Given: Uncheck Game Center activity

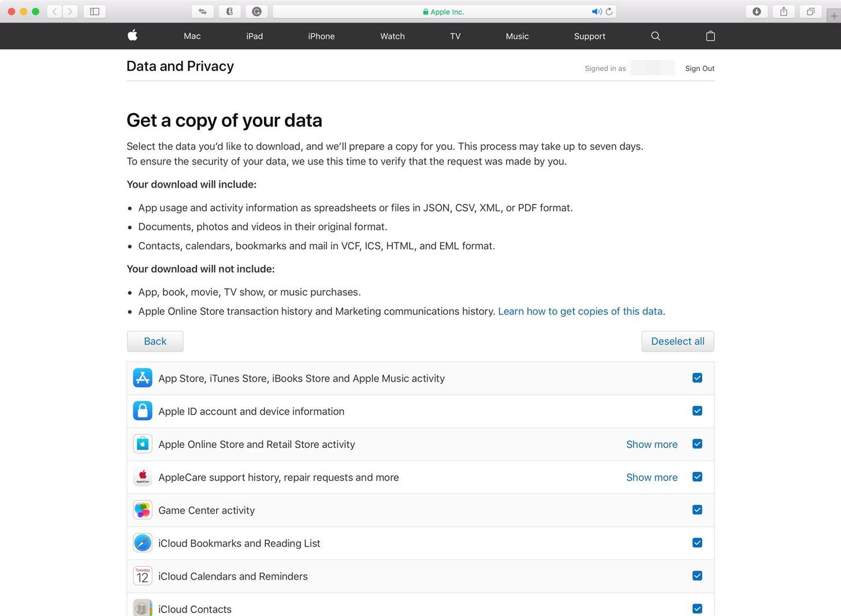Looking at the screenshot, I should click(x=697, y=510).
